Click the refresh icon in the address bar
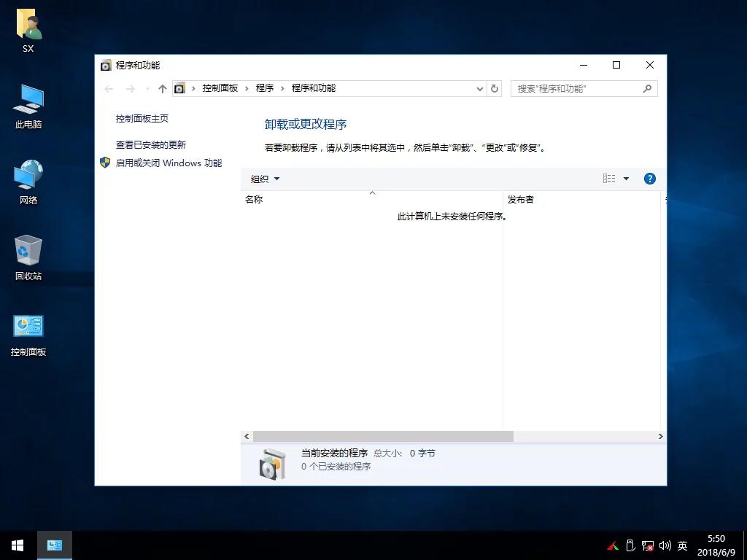 pyautogui.click(x=495, y=88)
